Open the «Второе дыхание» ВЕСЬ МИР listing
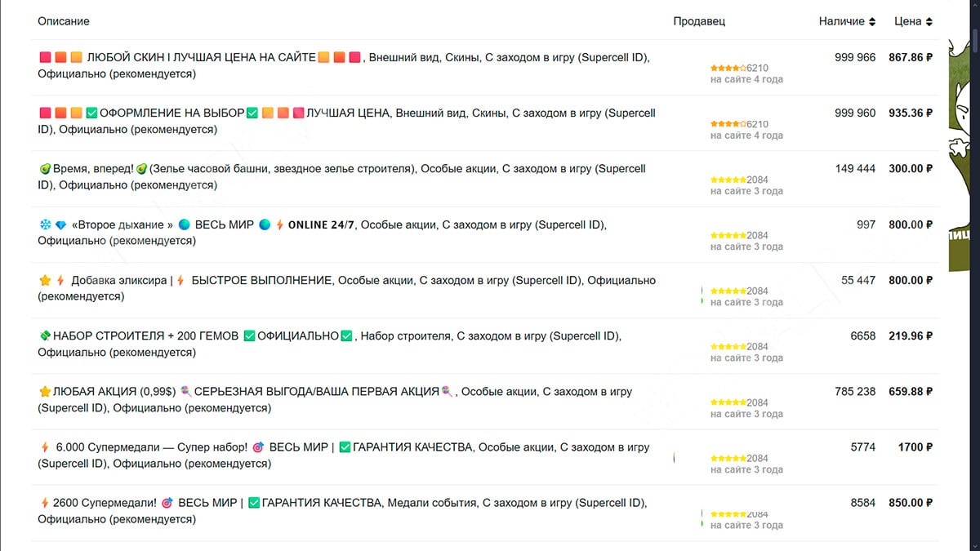The width and height of the screenshot is (980, 551). (x=485, y=233)
